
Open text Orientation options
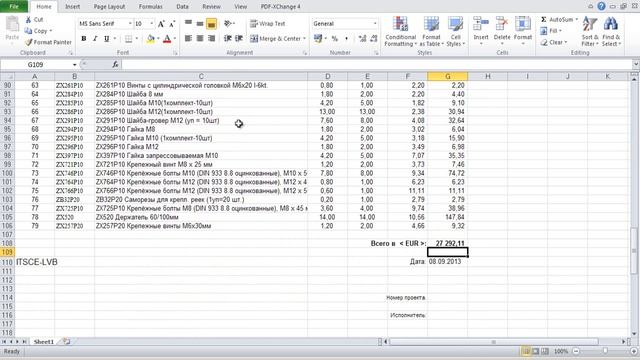[228, 23]
